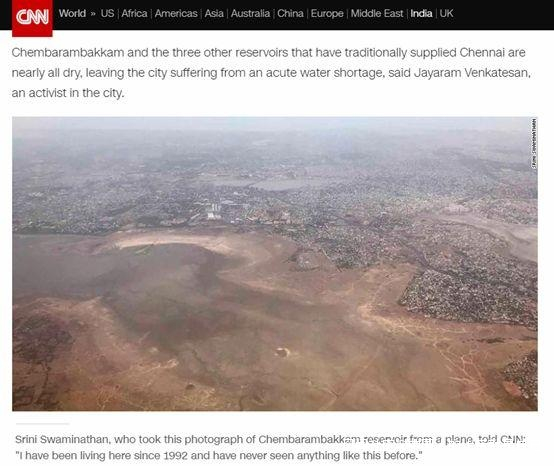Open the China section
This screenshot has width=554, height=466.
[290, 13]
